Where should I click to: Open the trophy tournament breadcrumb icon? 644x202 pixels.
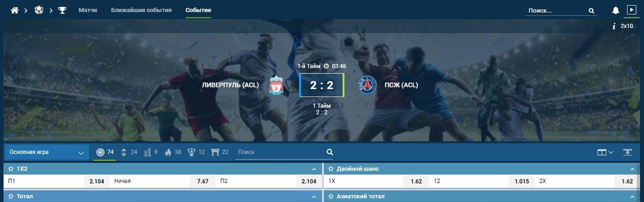(63, 10)
